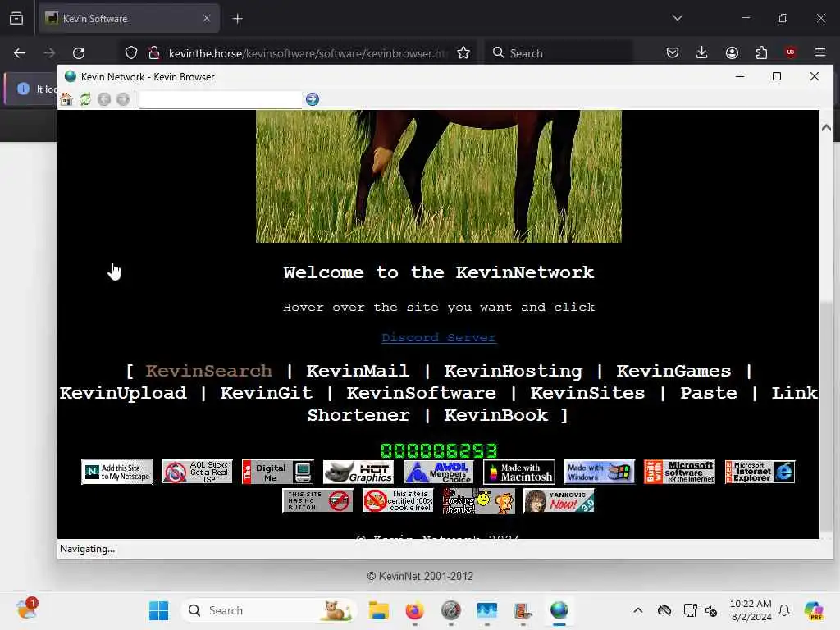
Task: Click the uBlock Origin extension icon
Action: (x=791, y=52)
